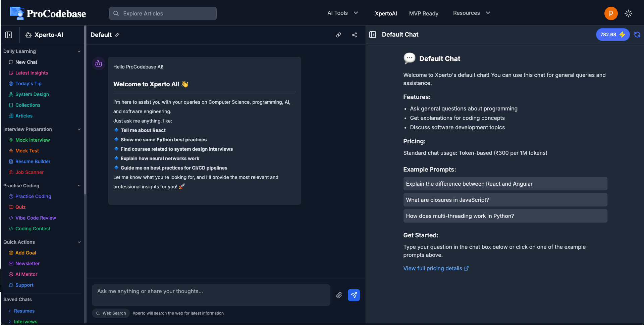Open MVP Ready nav item
644x325 pixels.
(x=424, y=13)
